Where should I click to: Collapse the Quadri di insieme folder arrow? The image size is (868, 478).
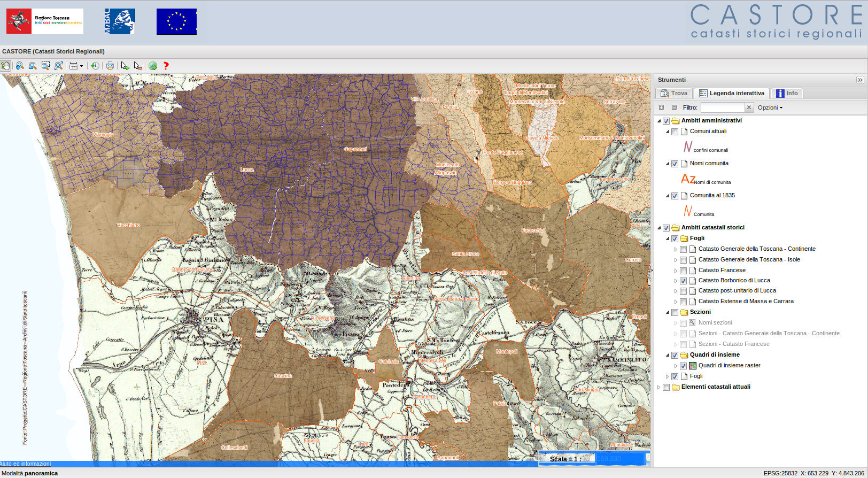point(668,355)
